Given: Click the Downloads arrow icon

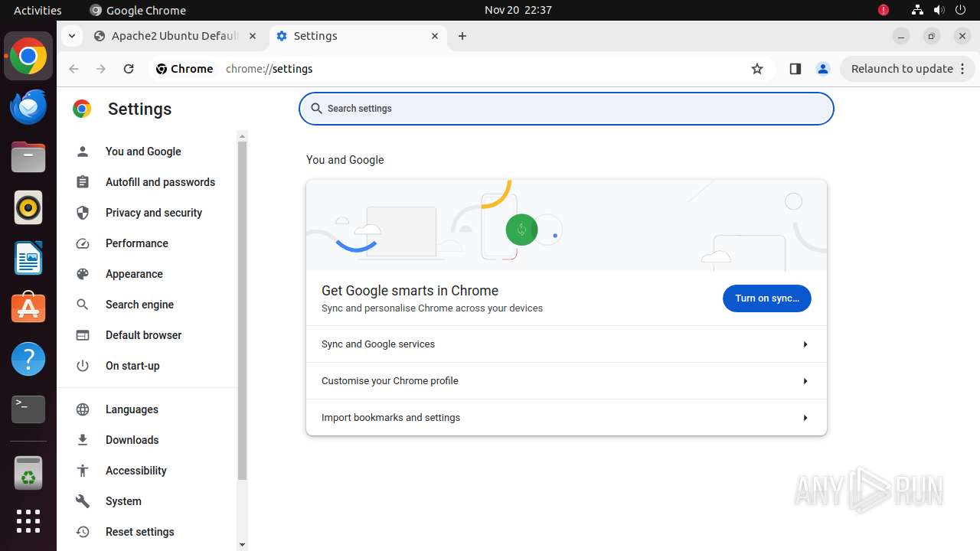Looking at the screenshot, I should 83,440.
